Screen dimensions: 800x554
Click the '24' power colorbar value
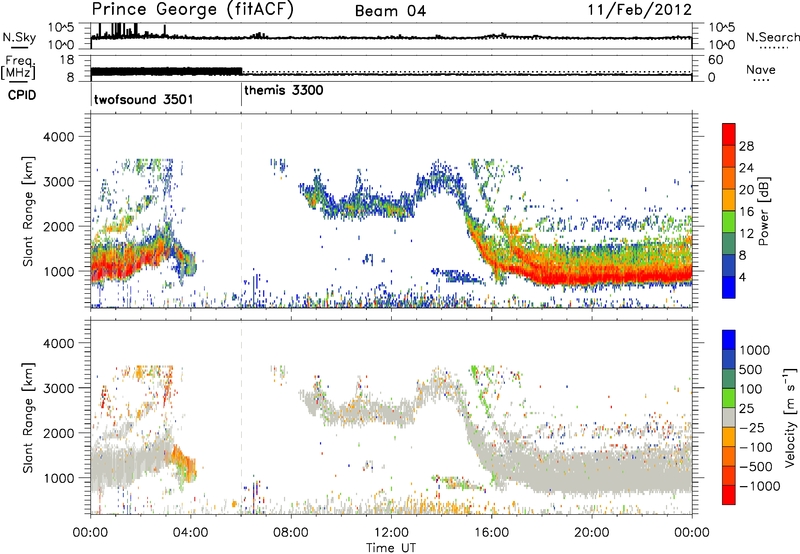tap(746, 168)
